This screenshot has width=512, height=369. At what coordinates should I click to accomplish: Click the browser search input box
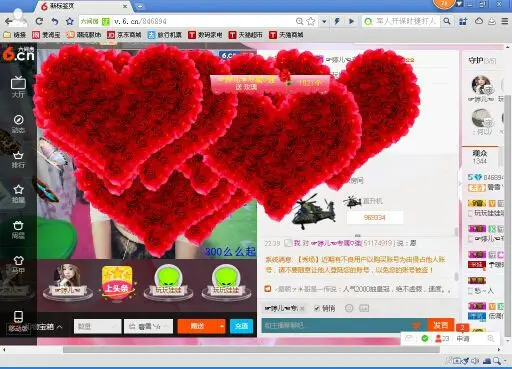pyautogui.click(x=405, y=21)
